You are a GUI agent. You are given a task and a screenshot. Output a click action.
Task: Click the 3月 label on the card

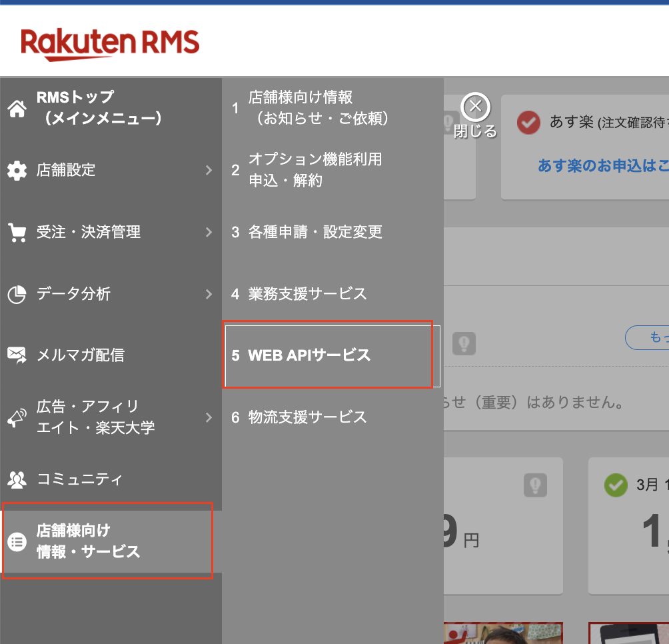648,485
